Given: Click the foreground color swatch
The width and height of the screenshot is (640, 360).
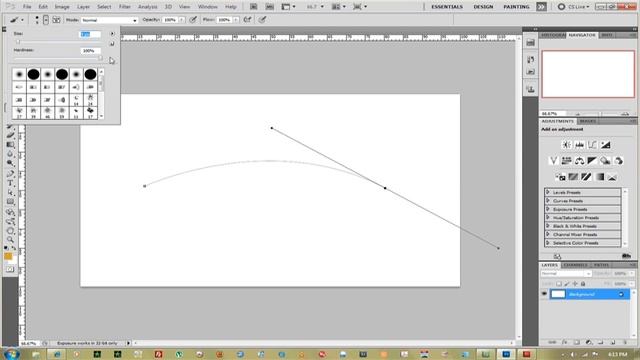Looking at the screenshot, I should 8,256.
